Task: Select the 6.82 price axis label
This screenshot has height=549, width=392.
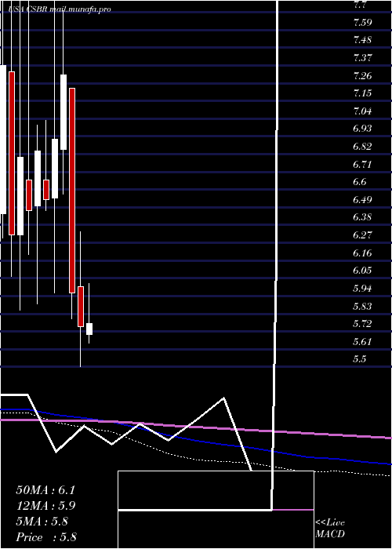Action: click(x=362, y=147)
